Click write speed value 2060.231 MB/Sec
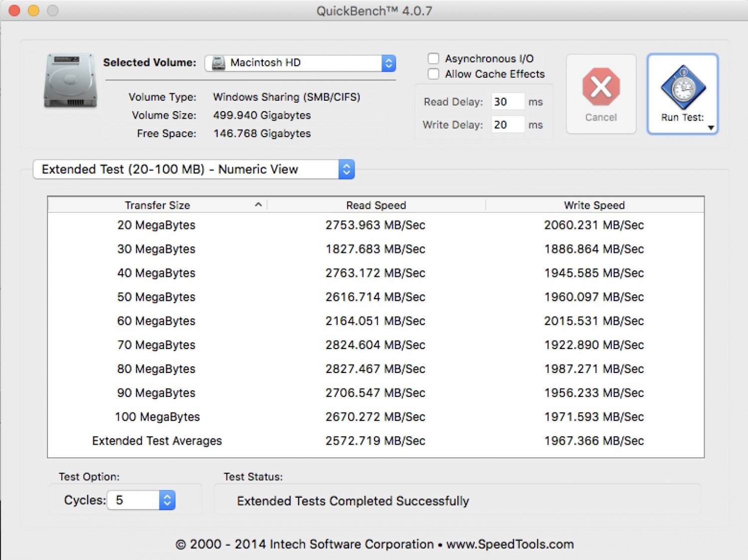The width and height of the screenshot is (748, 560). click(594, 225)
